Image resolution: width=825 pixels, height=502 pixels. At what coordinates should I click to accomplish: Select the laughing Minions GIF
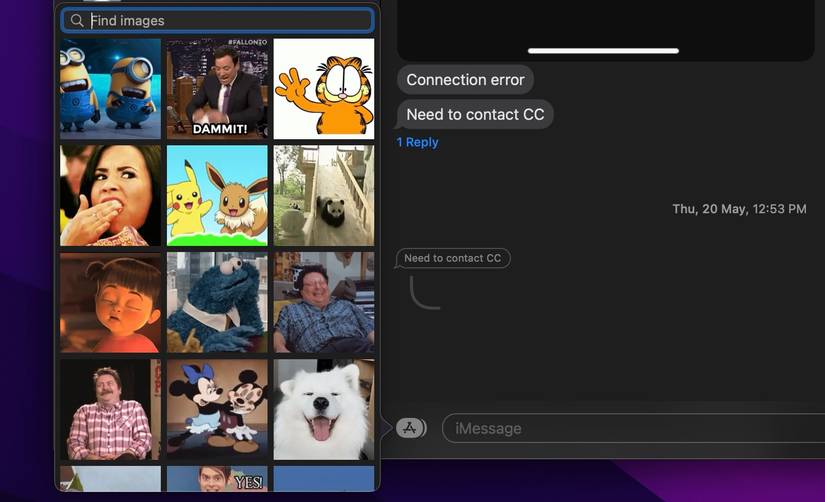tap(110, 89)
